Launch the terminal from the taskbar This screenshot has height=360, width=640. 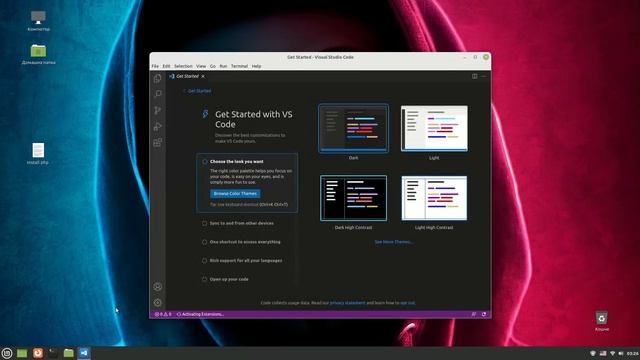pyautogui.click(x=53, y=353)
